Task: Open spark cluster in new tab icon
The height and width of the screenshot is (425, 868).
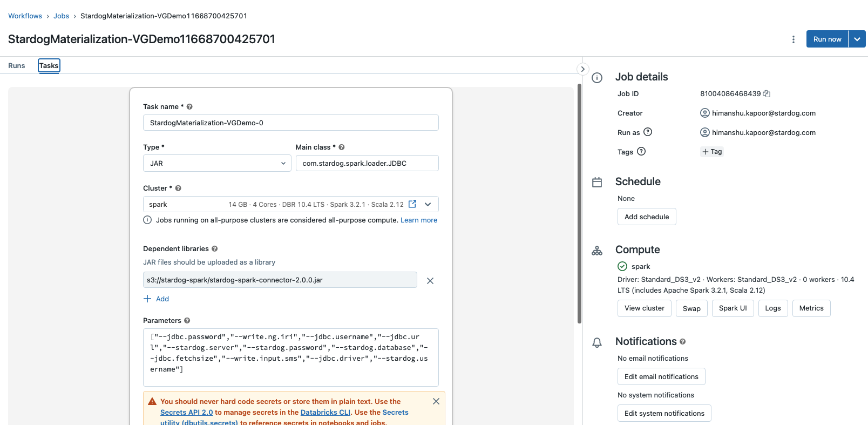Action: tap(412, 204)
